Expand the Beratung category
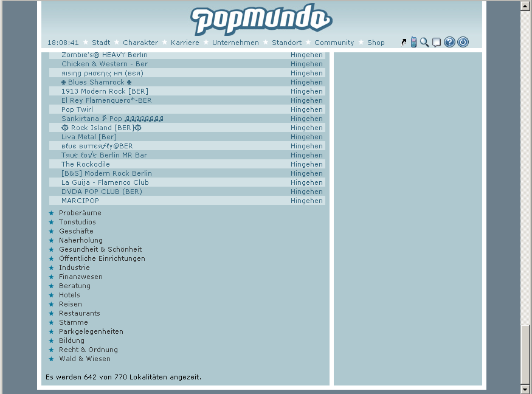Viewport: 532px width, 394px height. click(75, 286)
